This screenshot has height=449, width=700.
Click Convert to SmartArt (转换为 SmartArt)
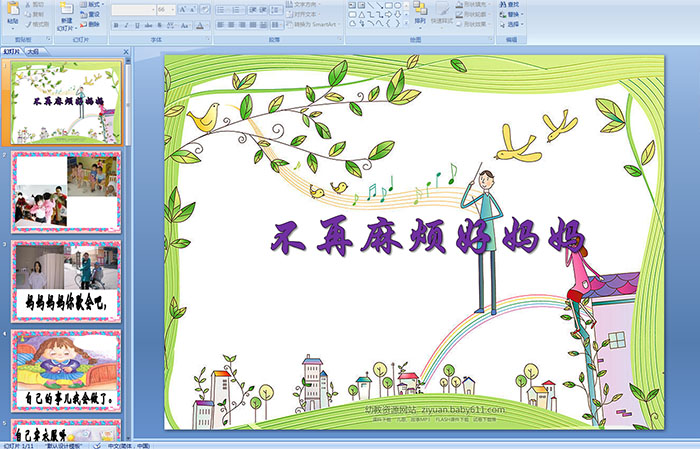(313, 24)
